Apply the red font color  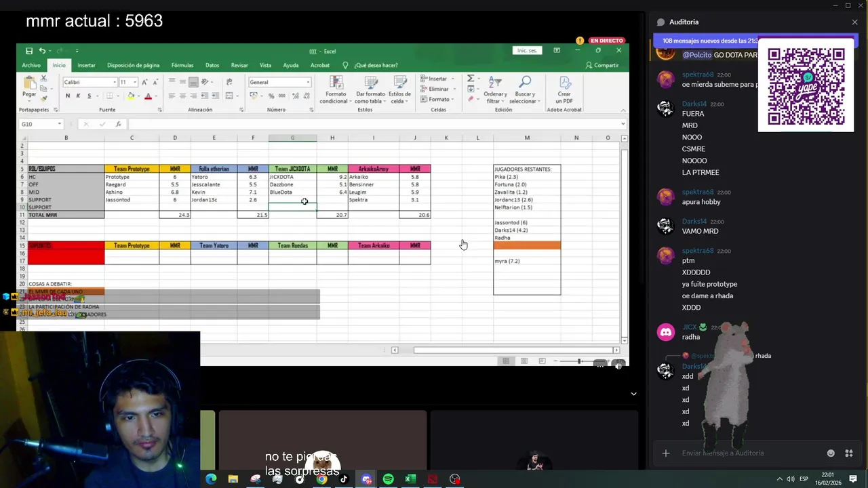click(x=148, y=96)
